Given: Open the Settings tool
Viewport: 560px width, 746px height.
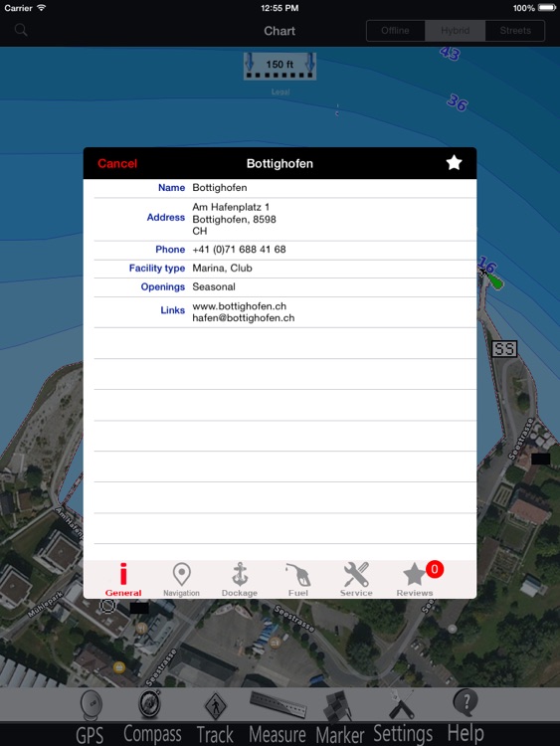Looking at the screenshot, I should coord(403,717).
